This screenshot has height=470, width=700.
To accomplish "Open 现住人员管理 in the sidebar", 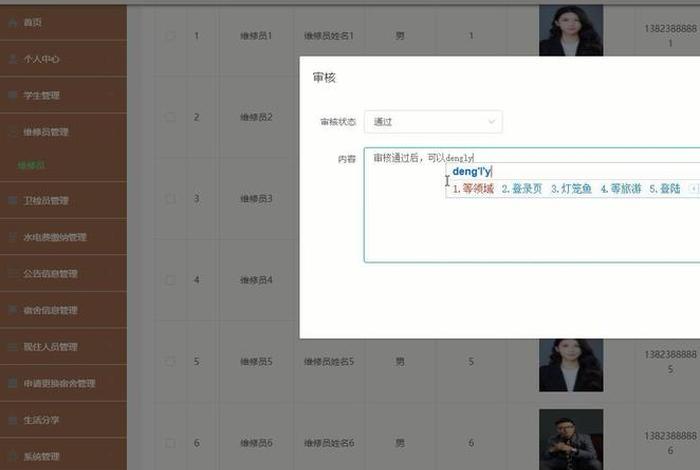I will point(63,346).
